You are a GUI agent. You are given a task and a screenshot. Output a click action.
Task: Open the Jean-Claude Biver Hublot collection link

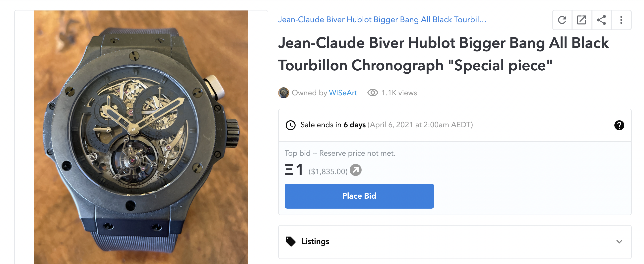pos(382,19)
